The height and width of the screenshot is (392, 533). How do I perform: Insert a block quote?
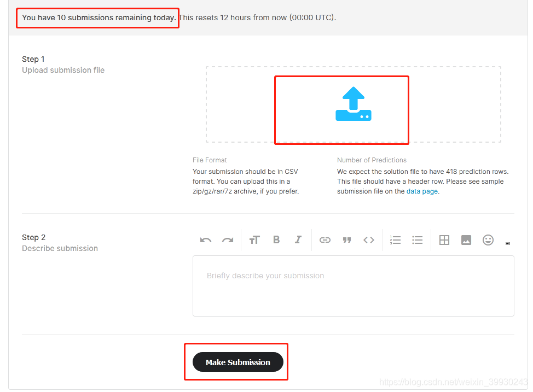pos(347,240)
